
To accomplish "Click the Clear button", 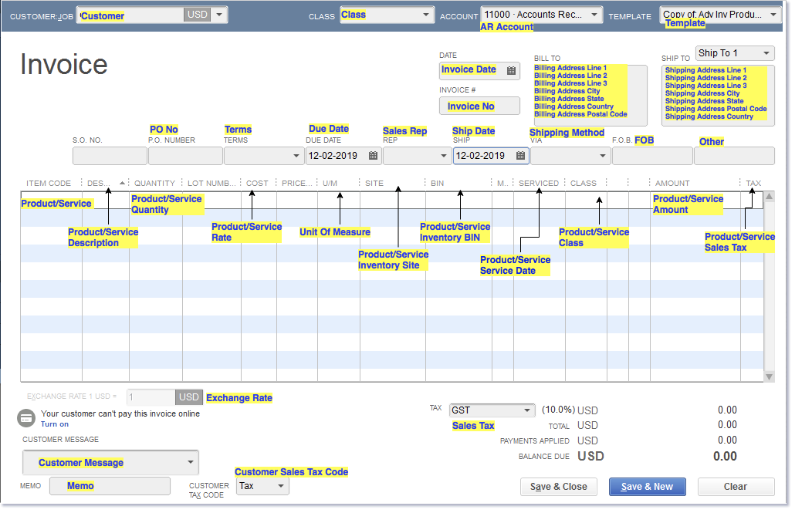I will [736, 487].
